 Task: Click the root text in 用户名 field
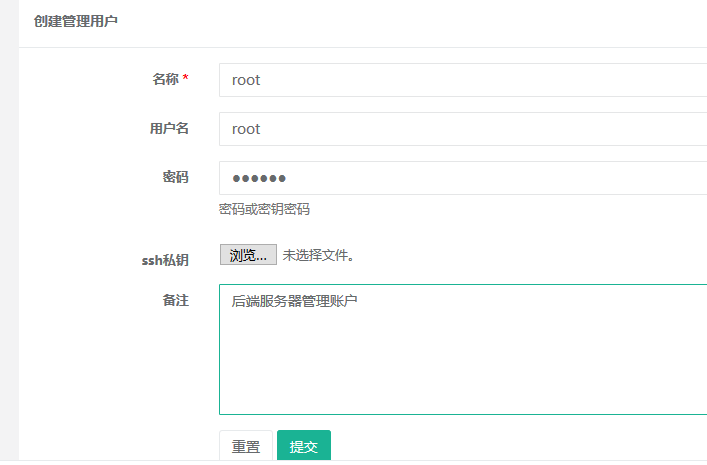click(x=246, y=129)
